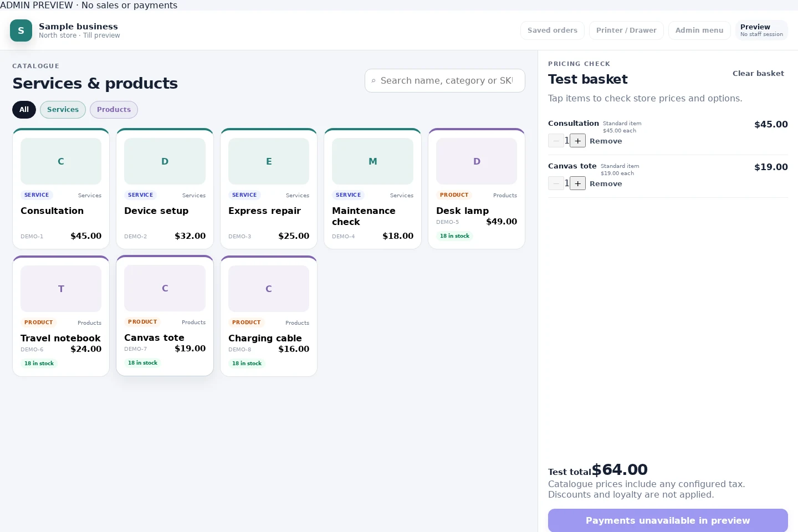The image size is (798, 532).
Task: Click the ADMIN PREVIEW banner text
Action: [89, 6]
